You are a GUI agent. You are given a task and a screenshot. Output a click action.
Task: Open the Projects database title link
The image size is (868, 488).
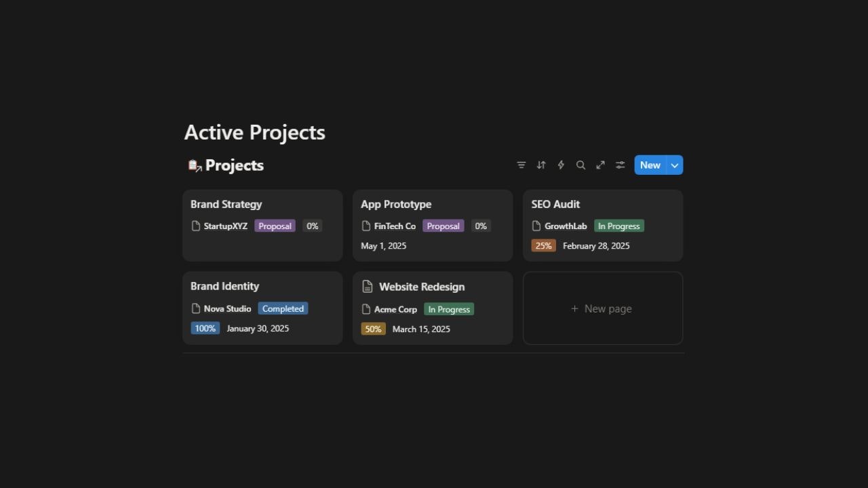pyautogui.click(x=235, y=165)
